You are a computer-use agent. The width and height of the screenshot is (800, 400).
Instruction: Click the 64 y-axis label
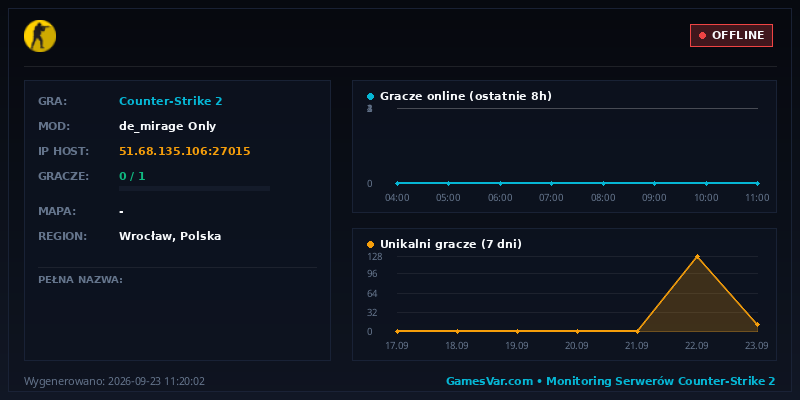372,293
